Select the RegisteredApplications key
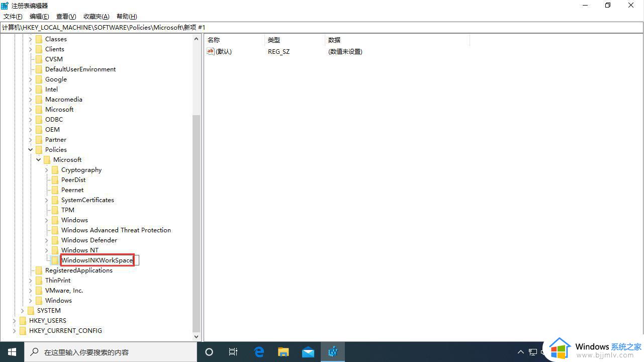Image resolution: width=644 pixels, height=362 pixels. click(x=79, y=270)
